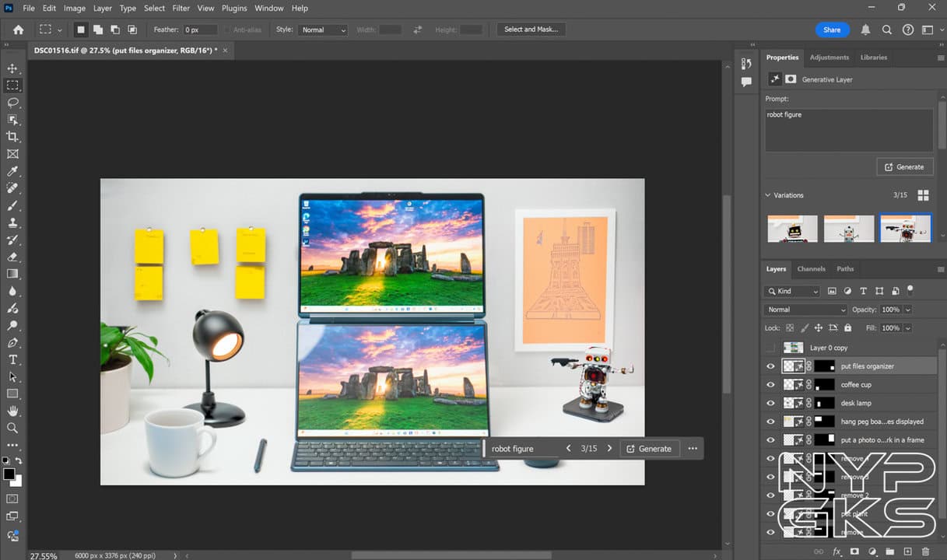947x560 pixels.
Task: Click Generate in Properties panel
Action: pos(904,166)
